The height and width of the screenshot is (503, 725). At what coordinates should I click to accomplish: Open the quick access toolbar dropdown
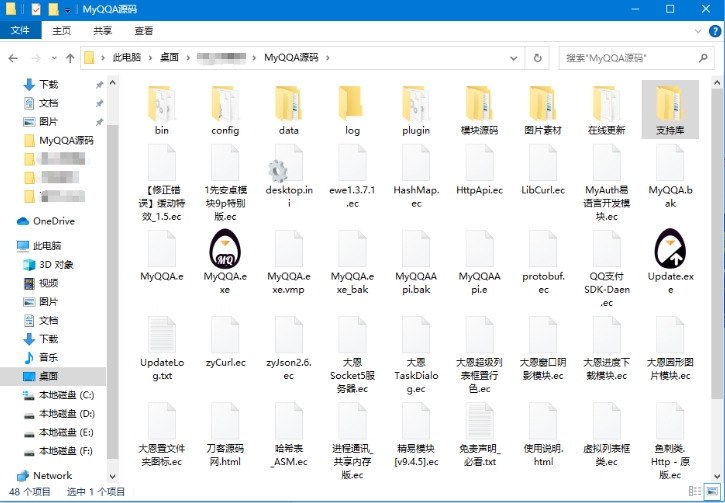coord(68,10)
